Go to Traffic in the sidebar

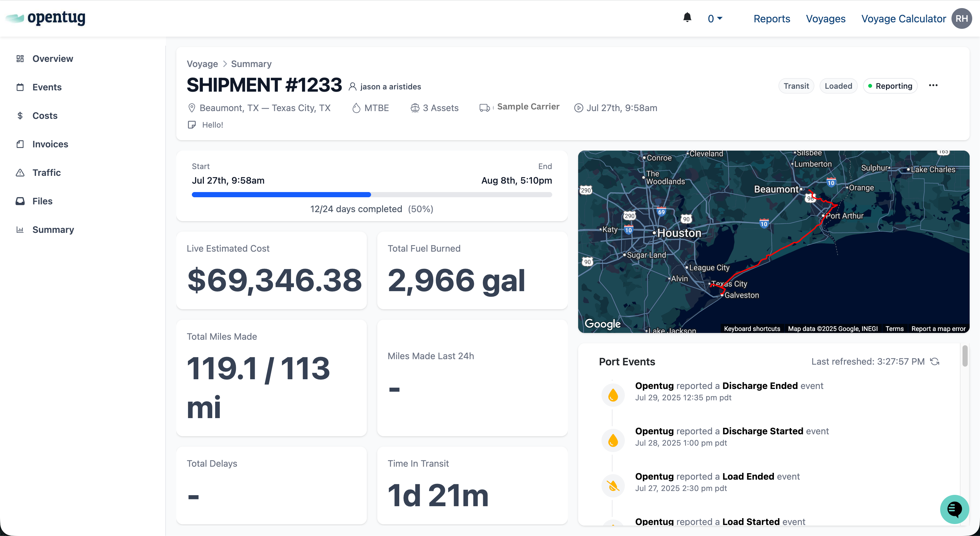46,173
